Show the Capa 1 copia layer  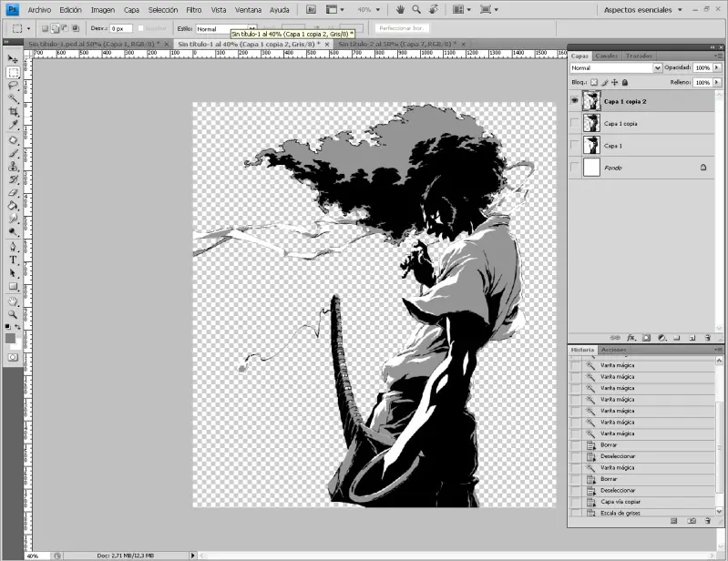click(x=575, y=123)
